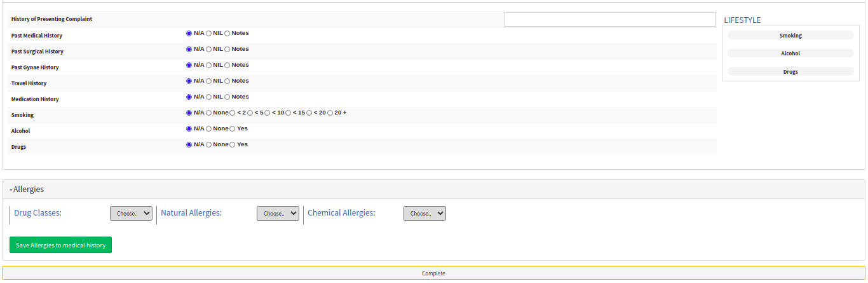Focus the History of Presenting Complaint field

(x=609, y=20)
